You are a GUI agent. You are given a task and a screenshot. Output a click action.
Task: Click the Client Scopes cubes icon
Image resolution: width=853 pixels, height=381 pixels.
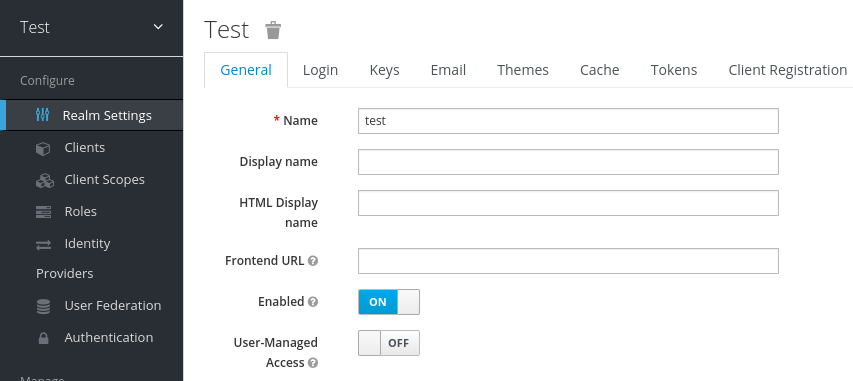(x=45, y=180)
